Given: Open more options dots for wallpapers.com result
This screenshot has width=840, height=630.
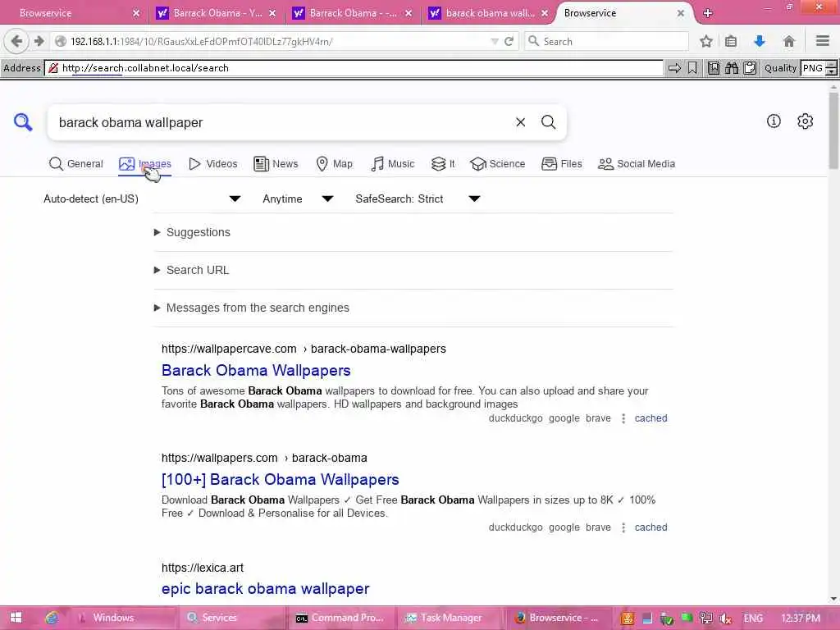Looking at the screenshot, I should click(623, 527).
